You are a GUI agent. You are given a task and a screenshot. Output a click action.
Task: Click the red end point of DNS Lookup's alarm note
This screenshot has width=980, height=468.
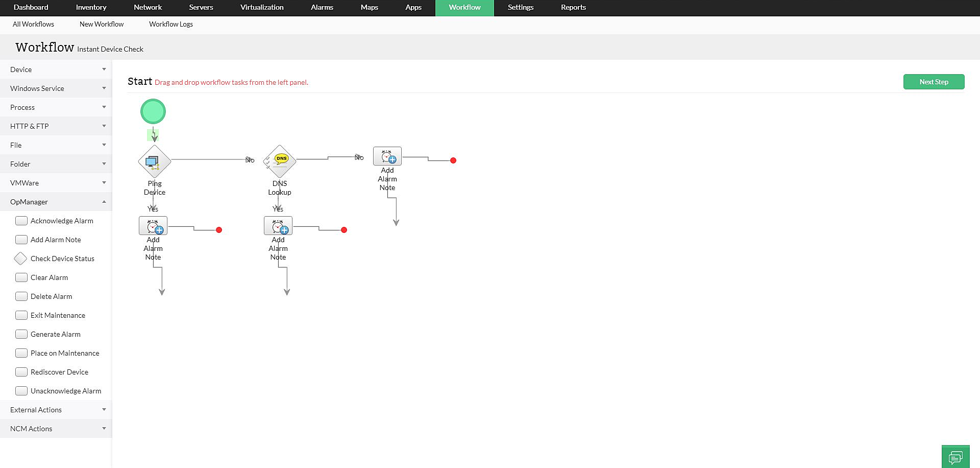pyautogui.click(x=344, y=230)
